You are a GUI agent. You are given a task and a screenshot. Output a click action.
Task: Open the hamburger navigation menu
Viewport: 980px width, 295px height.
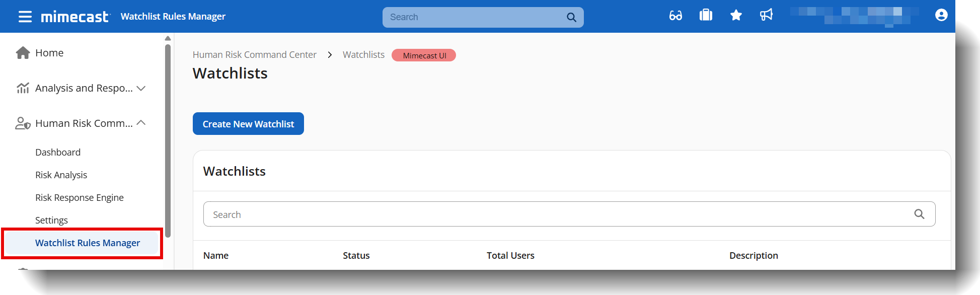coord(25,17)
